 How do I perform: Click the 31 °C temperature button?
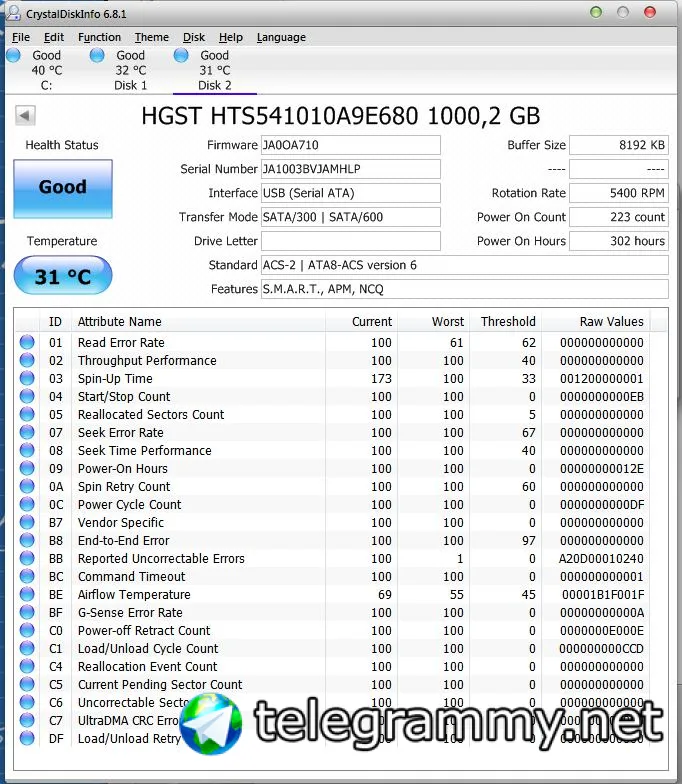pos(63,275)
